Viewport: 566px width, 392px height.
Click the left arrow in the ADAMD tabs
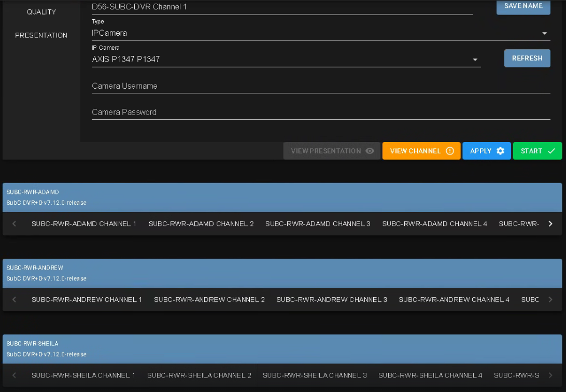(15, 224)
